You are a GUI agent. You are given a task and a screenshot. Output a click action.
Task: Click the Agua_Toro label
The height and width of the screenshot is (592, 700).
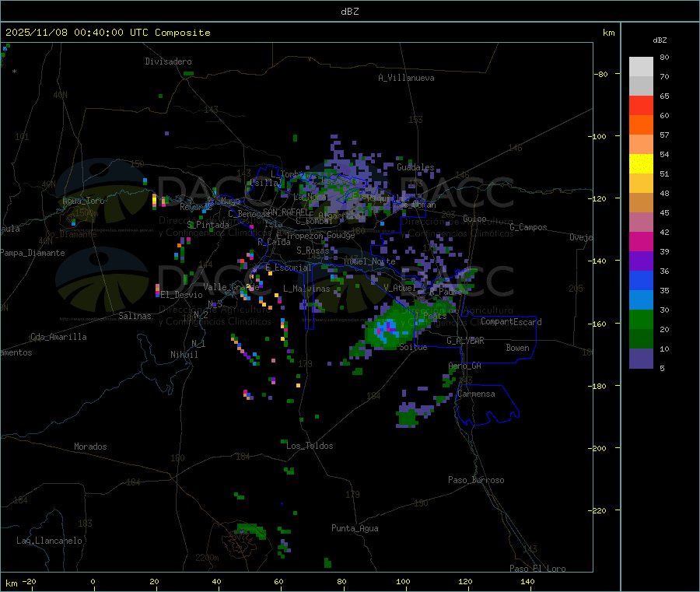[x=83, y=201]
